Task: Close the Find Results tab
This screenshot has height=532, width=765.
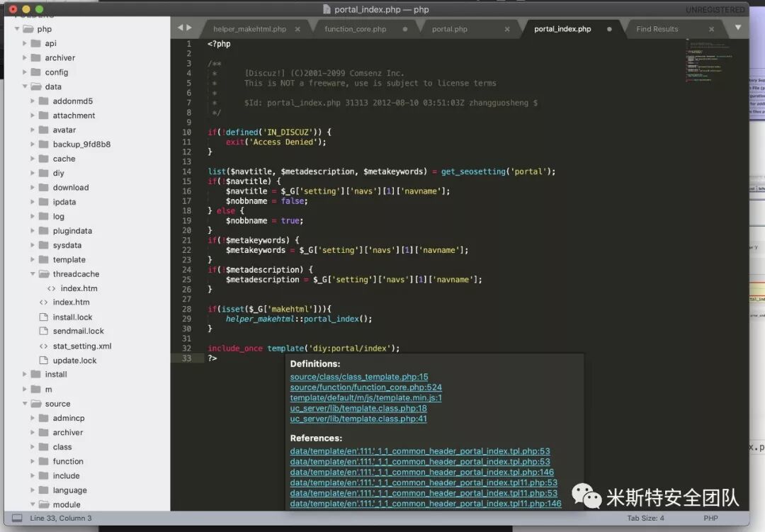Action: (711, 29)
